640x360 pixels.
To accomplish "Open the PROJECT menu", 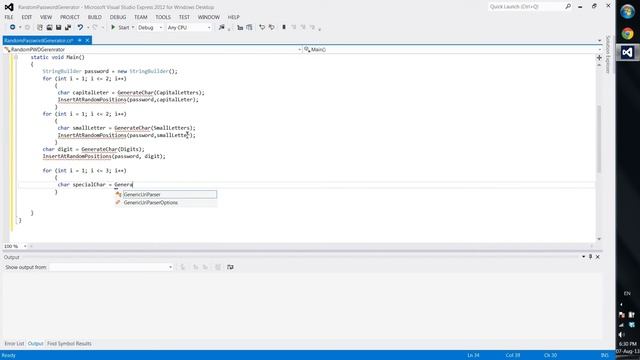I will click(70, 17).
